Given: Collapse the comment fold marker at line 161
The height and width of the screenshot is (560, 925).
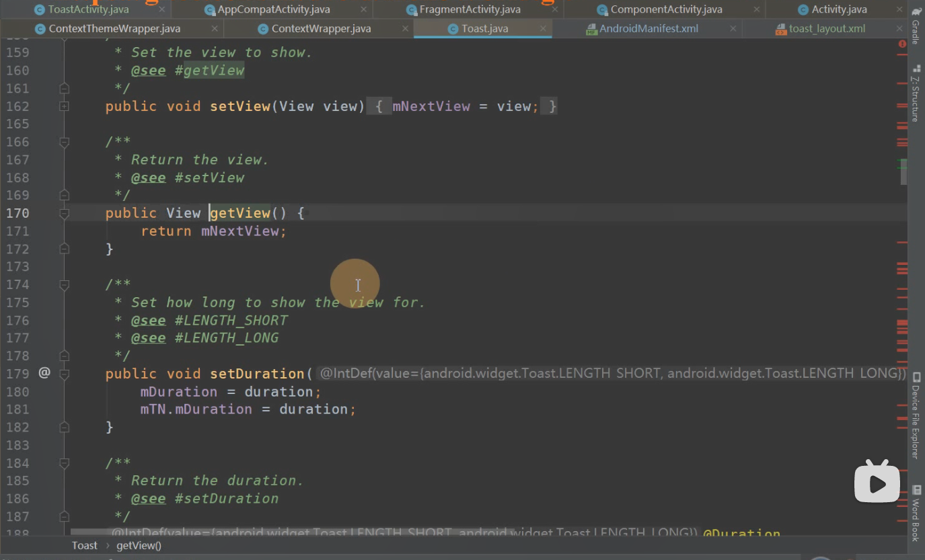Looking at the screenshot, I should 64,88.
